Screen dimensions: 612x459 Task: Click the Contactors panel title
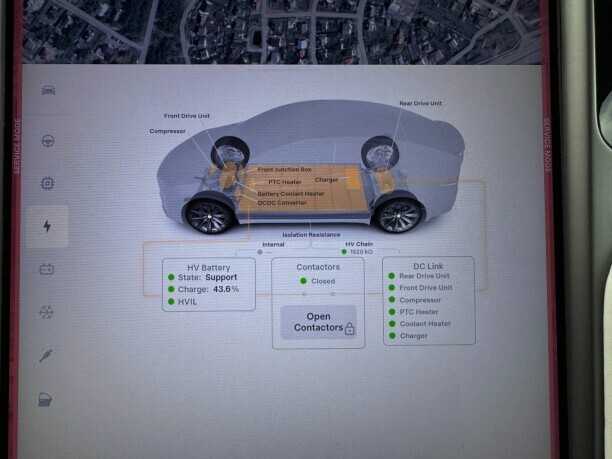[318, 267]
